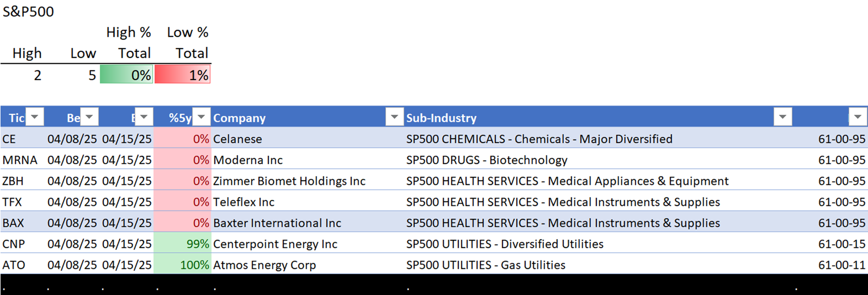Open the Begin date column filter arrow

point(89,117)
